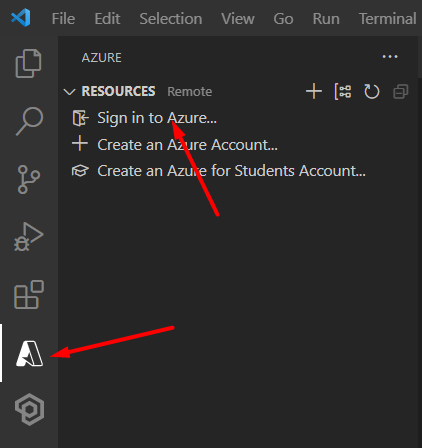Collapse all in the Resources section

pos(400,92)
